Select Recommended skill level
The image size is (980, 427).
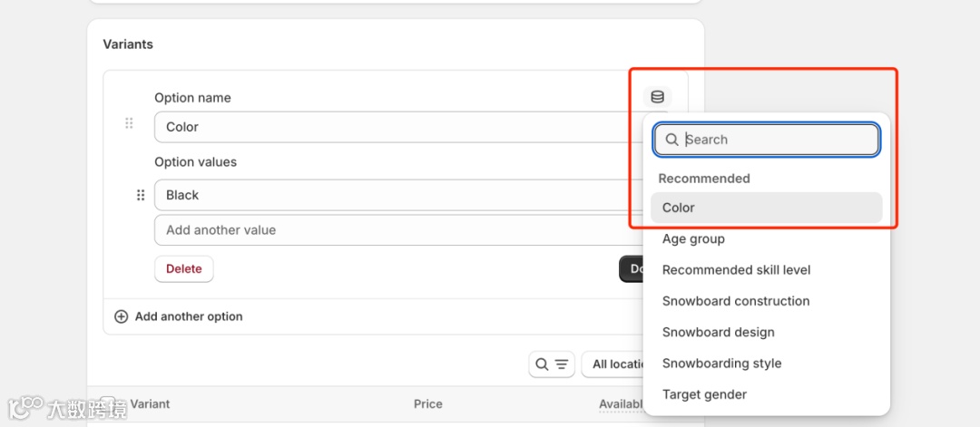click(x=736, y=270)
